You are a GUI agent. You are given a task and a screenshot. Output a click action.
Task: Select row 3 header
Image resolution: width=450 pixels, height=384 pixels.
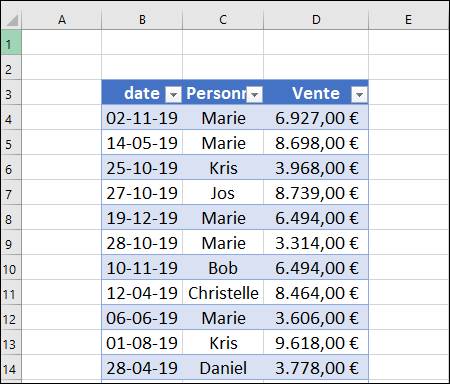click(11, 92)
